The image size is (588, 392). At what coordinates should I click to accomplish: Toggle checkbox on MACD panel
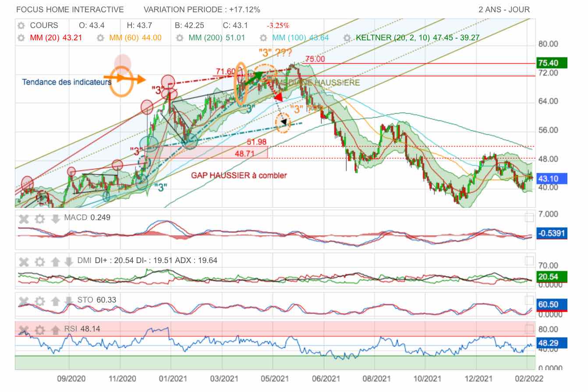(x=529, y=218)
